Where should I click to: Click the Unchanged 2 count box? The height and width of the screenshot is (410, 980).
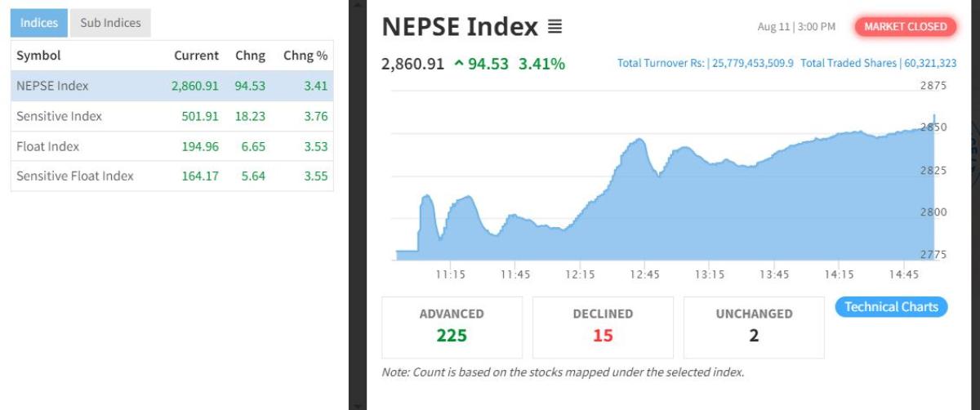tap(754, 327)
